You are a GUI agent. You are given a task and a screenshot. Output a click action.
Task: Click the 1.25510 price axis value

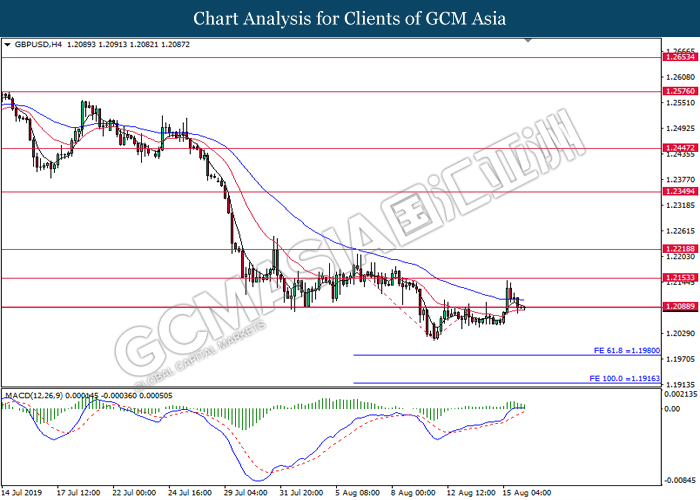pos(681,103)
